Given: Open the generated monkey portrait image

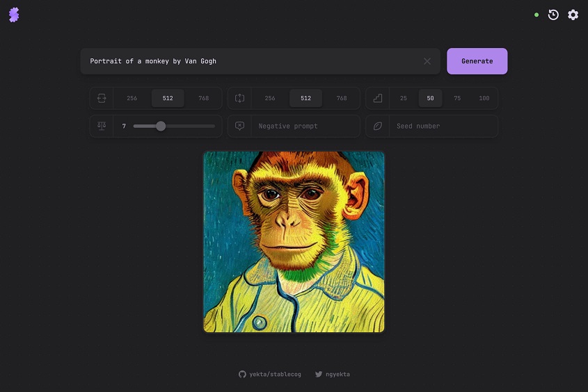Looking at the screenshot, I should [x=294, y=242].
